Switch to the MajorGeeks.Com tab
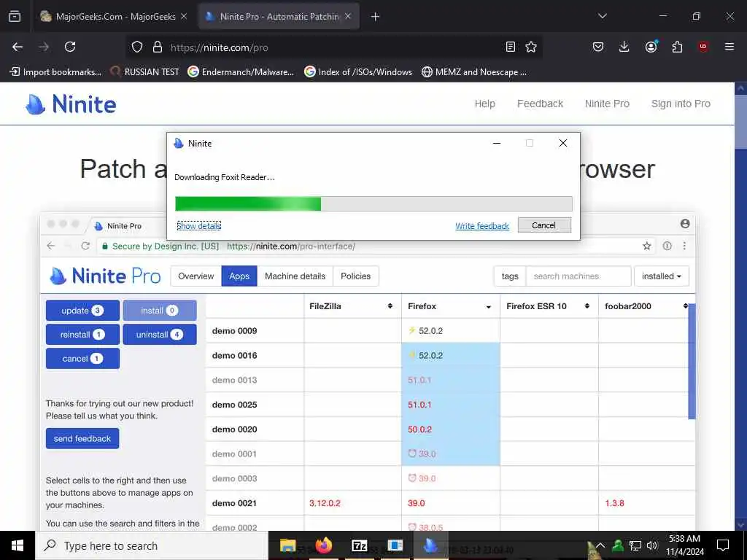The image size is (747, 560). (113, 16)
